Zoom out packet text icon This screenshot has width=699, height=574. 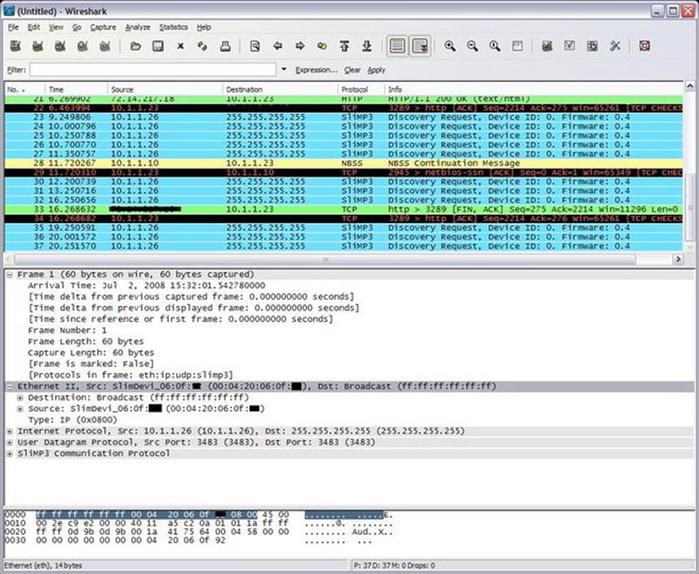click(472, 46)
